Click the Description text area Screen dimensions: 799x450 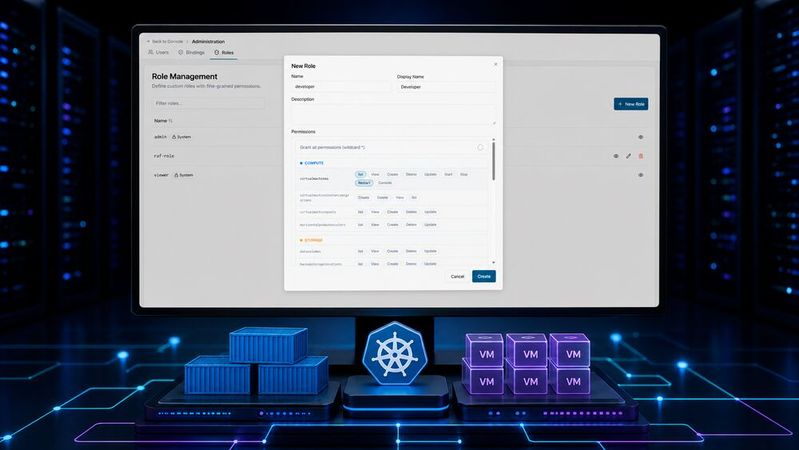coord(393,115)
